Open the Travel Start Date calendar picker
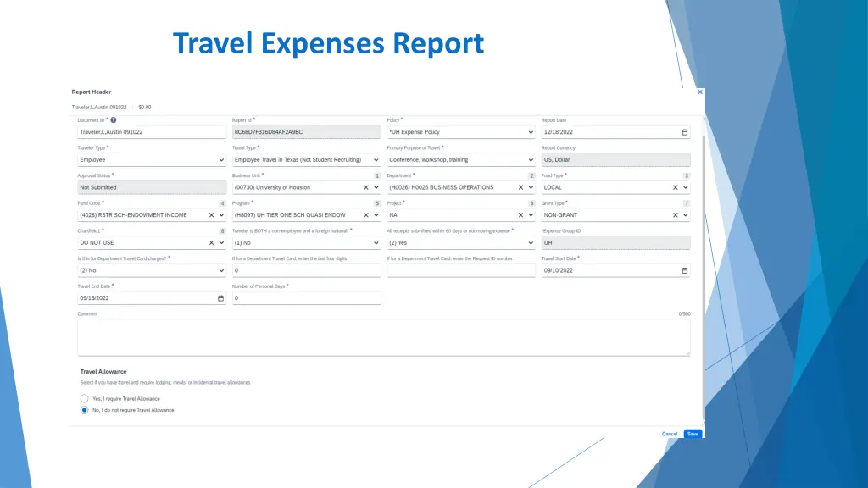Viewport: 868px width, 488px height. (x=684, y=270)
